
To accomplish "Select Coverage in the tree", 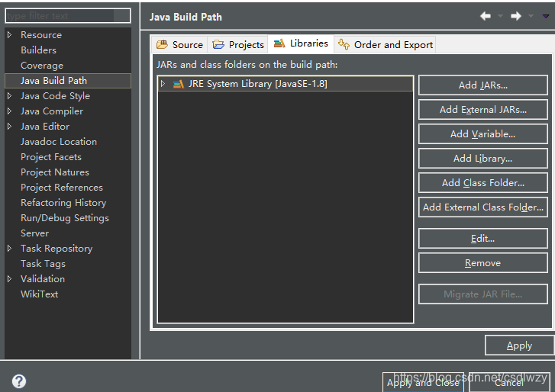I will click(x=42, y=66).
